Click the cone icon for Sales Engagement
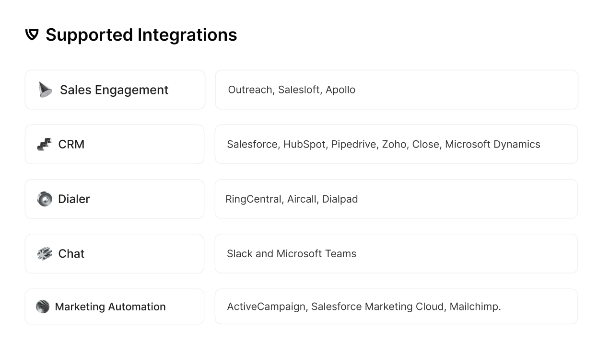This screenshot has width=609, height=364. 45,90
